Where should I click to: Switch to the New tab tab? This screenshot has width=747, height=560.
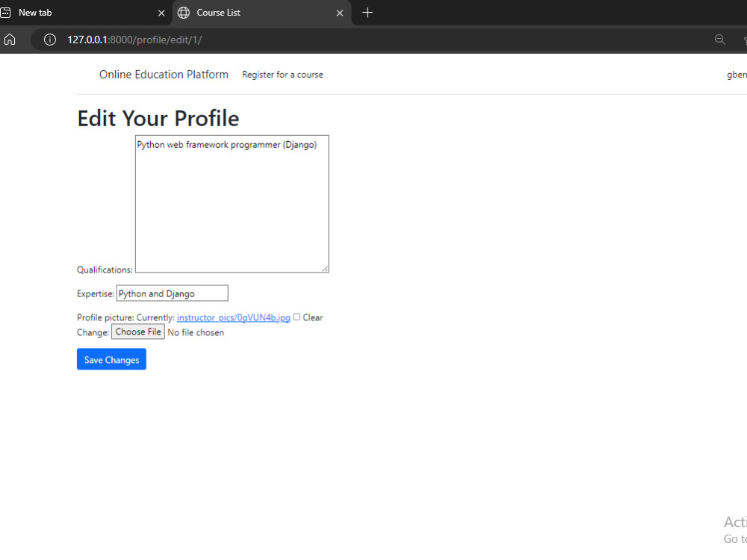(86, 13)
